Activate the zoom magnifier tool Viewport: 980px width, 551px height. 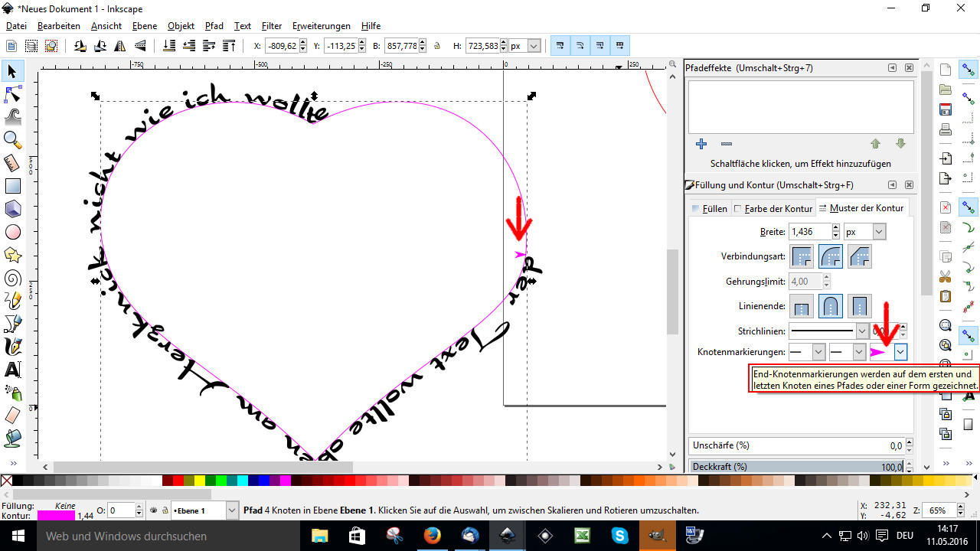pyautogui.click(x=13, y=139)
